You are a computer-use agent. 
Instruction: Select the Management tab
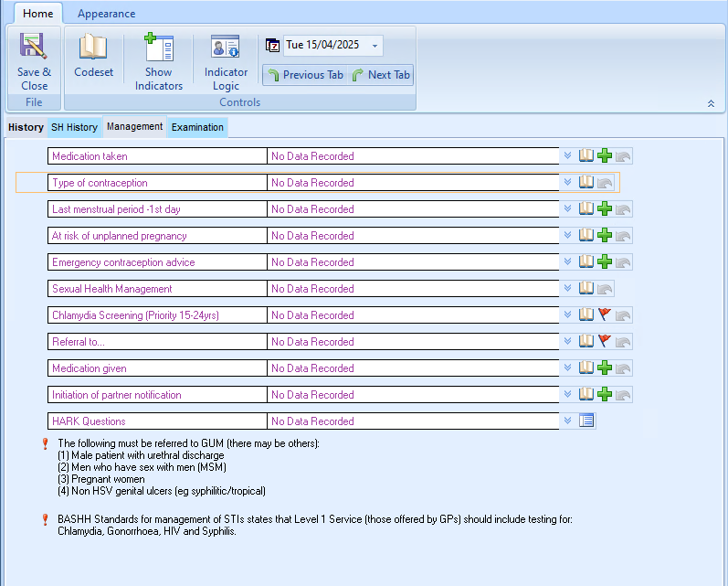[134, 126]
